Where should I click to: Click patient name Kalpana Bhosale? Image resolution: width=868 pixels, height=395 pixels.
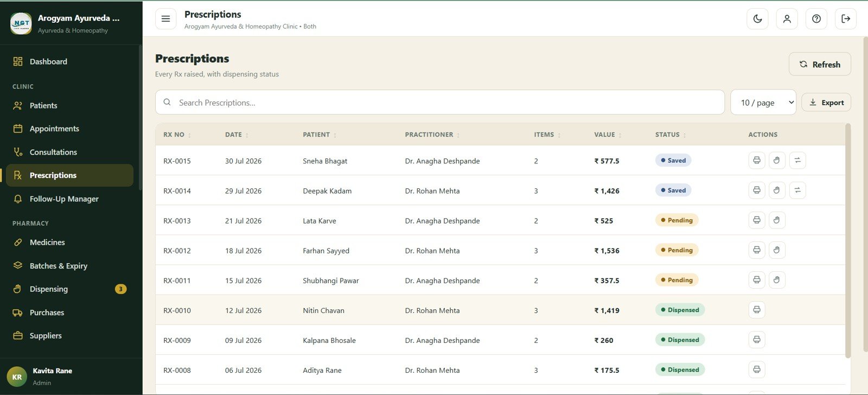[329, 340]
